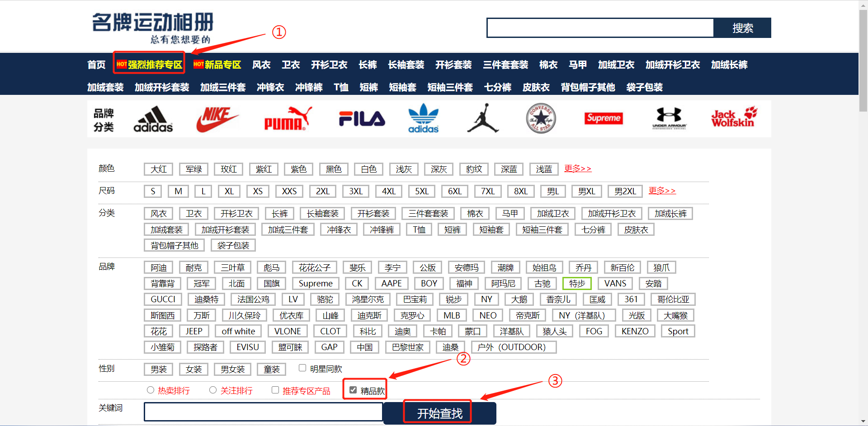Select the KENZO brand filter

click(x=635, y=331)
